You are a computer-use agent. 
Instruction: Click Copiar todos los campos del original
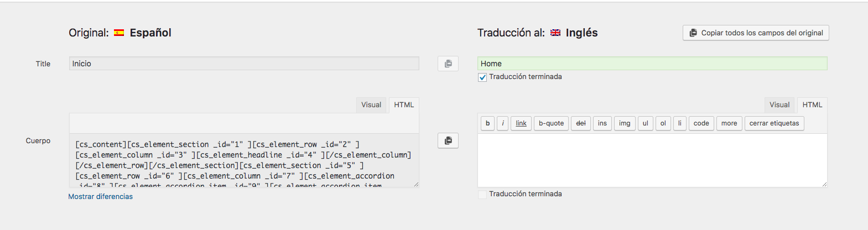coord(756,33)
